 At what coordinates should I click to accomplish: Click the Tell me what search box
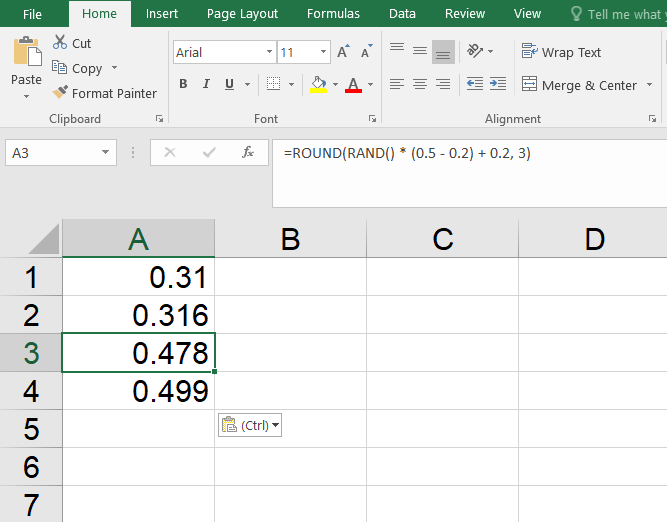pos(618,14)
